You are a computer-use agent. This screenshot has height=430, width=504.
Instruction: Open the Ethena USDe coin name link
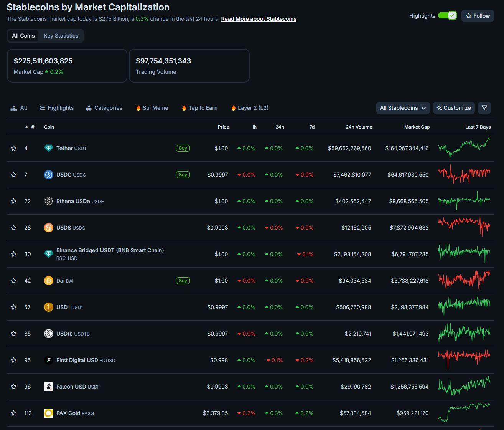80,201
